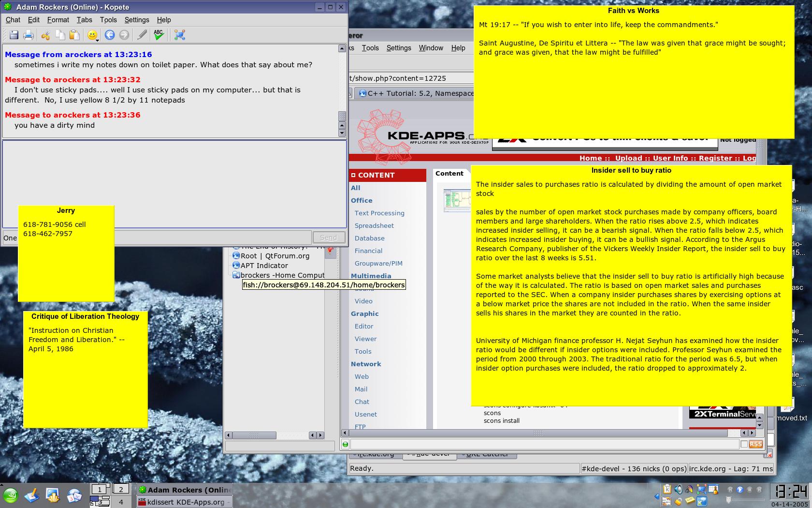Click into the Kopete message input area
This screenshot has width=812, height=508.
(x=174, y=184)
